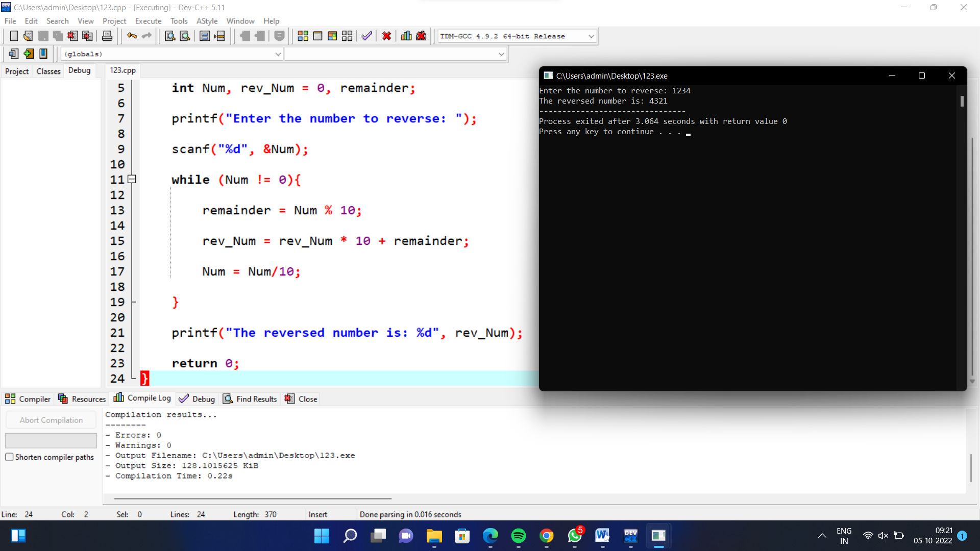Save the current file
Screen dimensions: 980x551
[x=43, y=36]
